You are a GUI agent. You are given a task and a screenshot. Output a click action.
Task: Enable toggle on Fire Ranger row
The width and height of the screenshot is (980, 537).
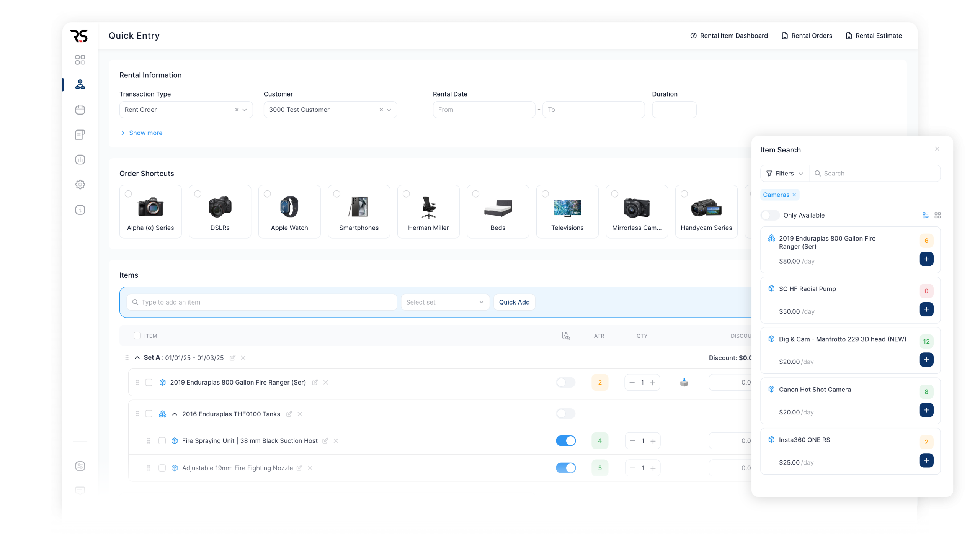click(566, 382)
